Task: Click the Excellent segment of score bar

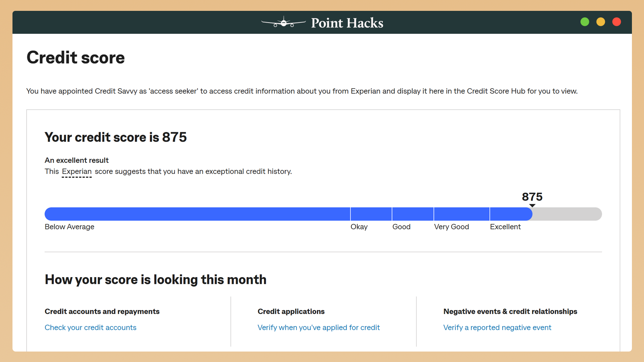Action: (x=510, y=214)
